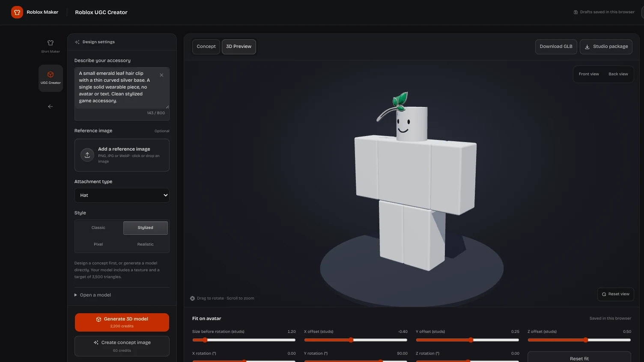Click Create concept image button
This screenshot has height=362, width=644.
coord(122,346)
